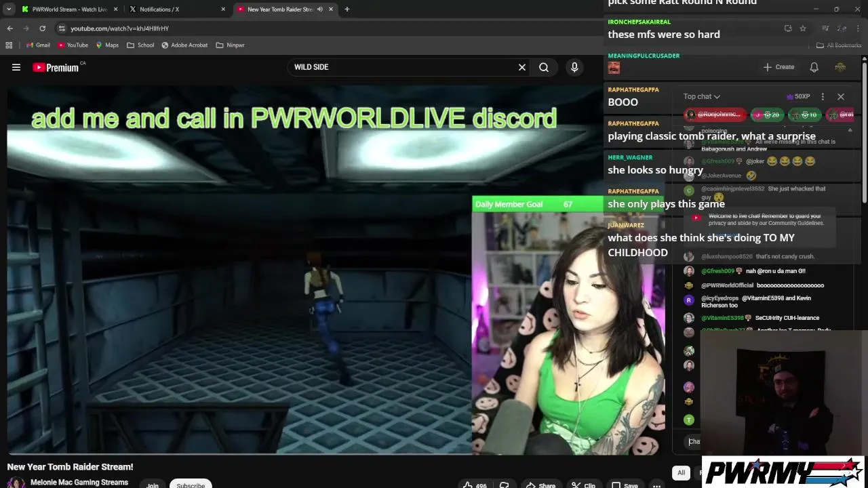Expand the Top chat mode dropdown
This screenshot has width=868, height=488.
click(x=702, y=96)
